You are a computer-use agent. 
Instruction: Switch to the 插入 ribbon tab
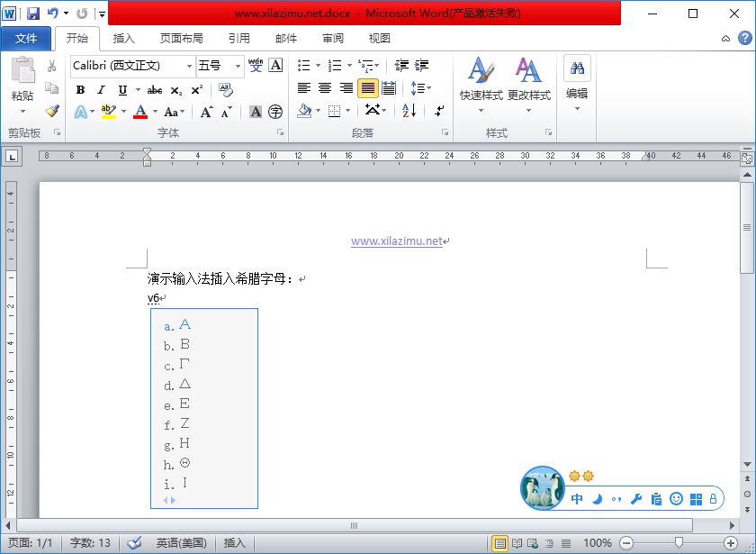pyautogui.click(x=122, y=38)
